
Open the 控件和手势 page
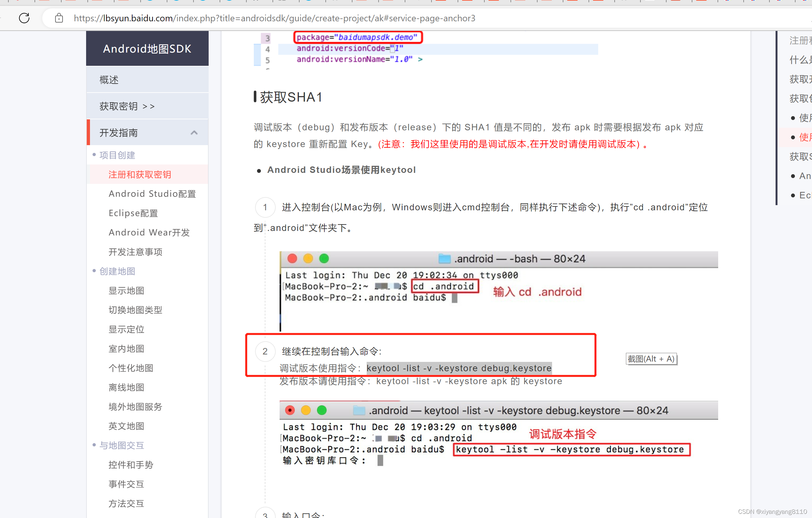tap(131, 464)
